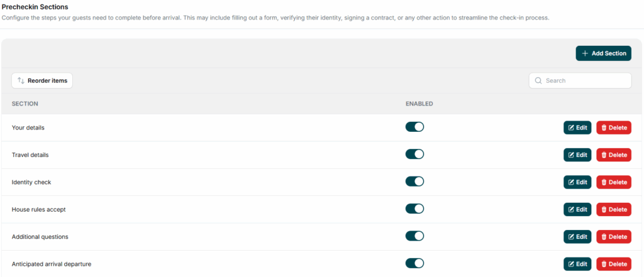644x277 pixels.
Task: Disable House rules accept toggle
Action: click(414, 209)
